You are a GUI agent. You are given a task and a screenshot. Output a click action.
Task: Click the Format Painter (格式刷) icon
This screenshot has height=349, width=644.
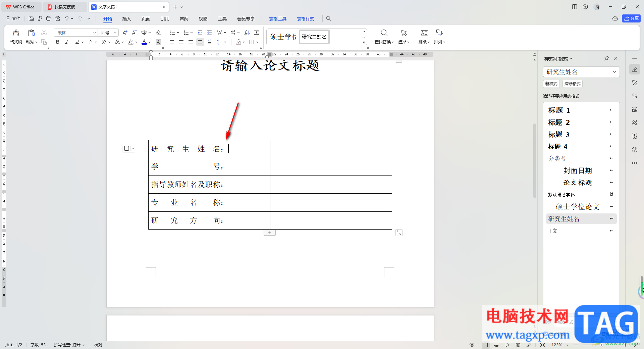pyautogui.click(x=16, y=33)
